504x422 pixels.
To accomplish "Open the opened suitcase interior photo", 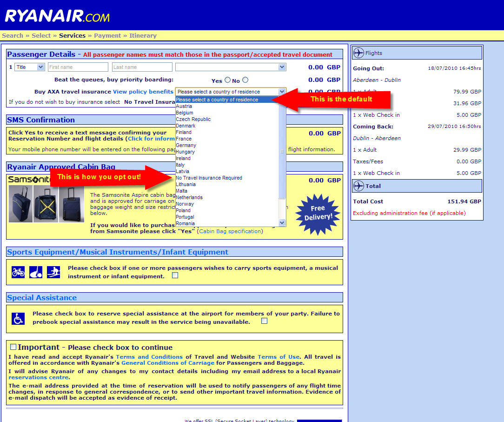I will pos(46,204).
